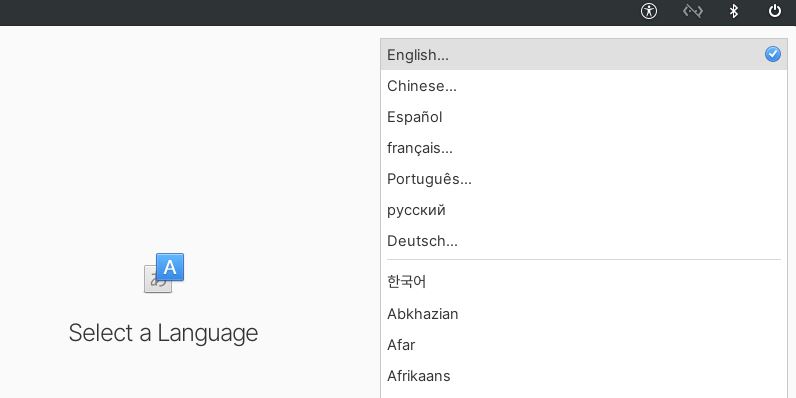796x398 pixels.
Task: Open the Bluetooth indicator
Action: (x=734, y=11)
